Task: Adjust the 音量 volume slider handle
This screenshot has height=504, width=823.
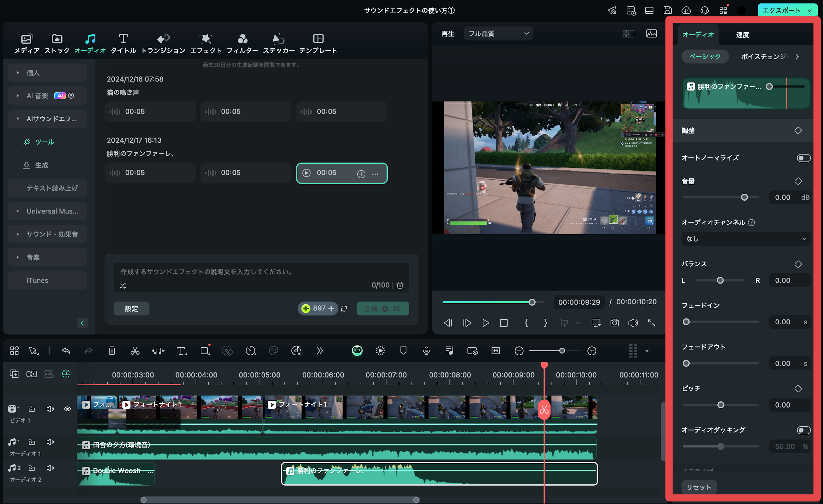Action: click(744, 197)
